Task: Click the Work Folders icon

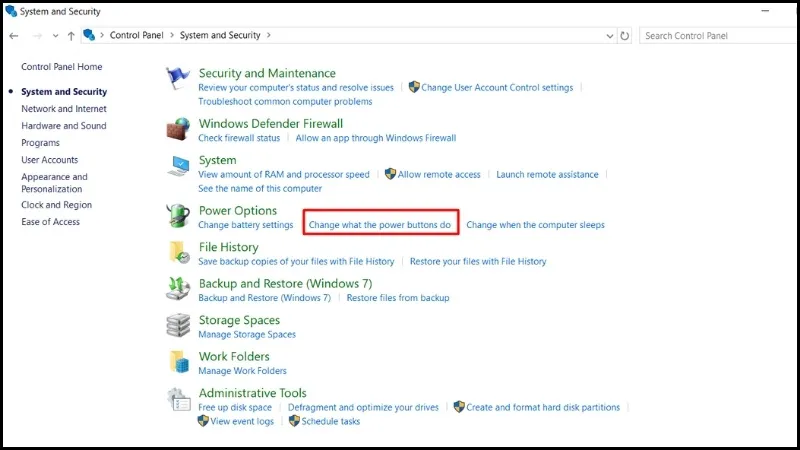Action: (179, 362)
